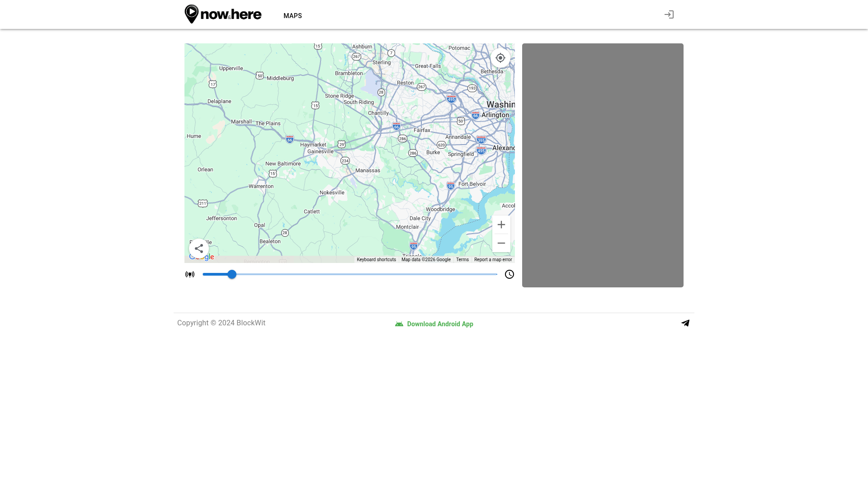
Task: Click the live broadcast icon beside the slider
Action: (x=190, y=274)
